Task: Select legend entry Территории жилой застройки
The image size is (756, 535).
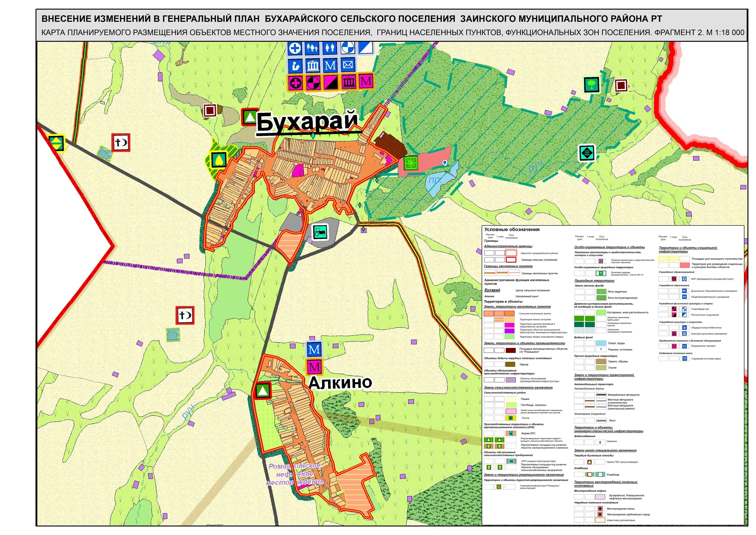Action: 535,319
